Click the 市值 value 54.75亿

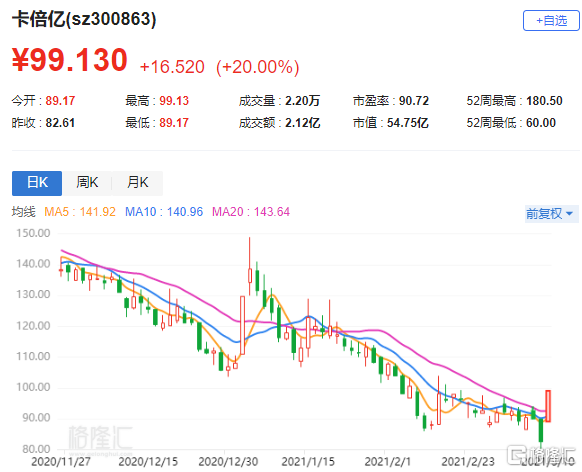[408, 122]
